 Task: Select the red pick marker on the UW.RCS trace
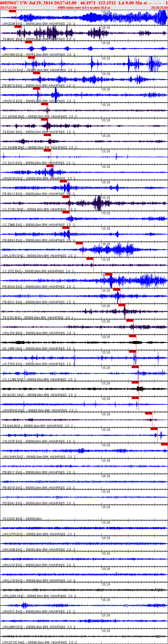[x=37, y=88]
